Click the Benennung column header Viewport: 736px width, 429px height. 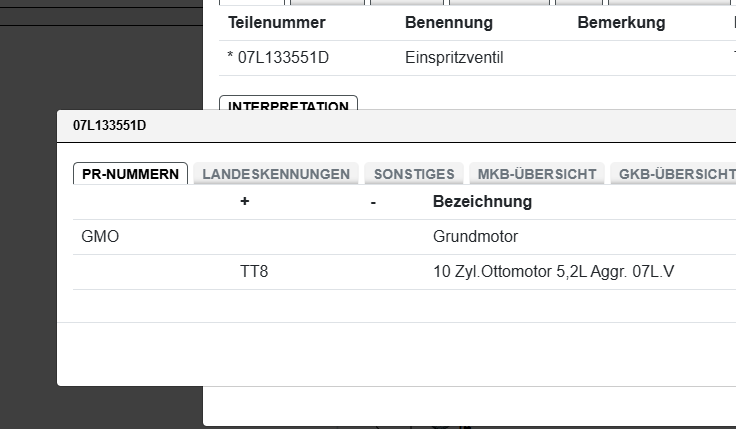(x=448, y=23)
